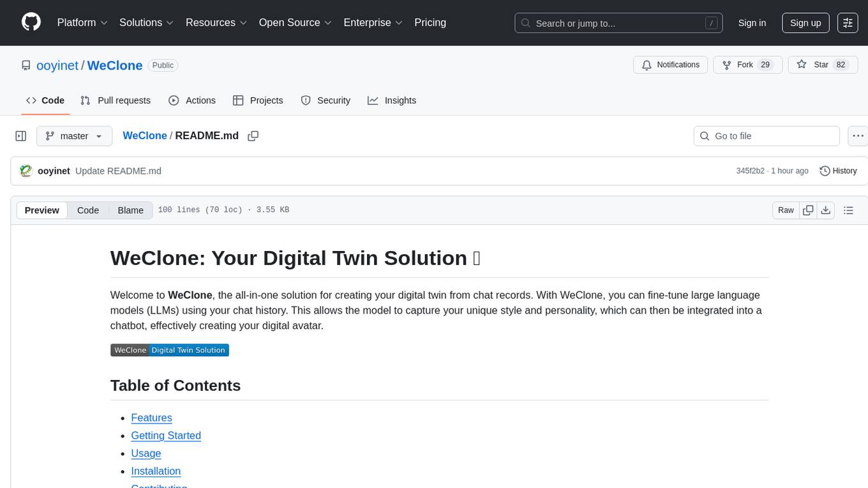Expand the Platform menu

tap(82, 22)
